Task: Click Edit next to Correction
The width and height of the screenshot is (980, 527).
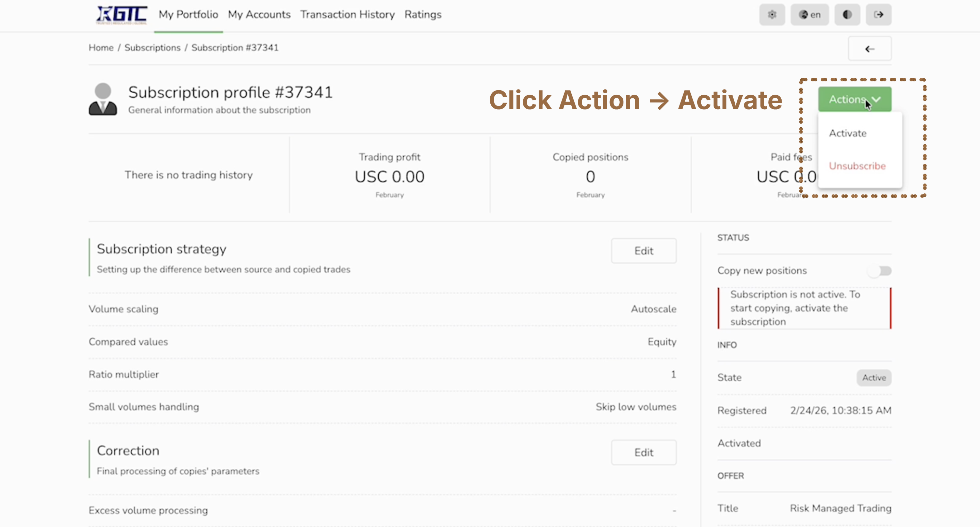Action: click(x=644, y=452)
